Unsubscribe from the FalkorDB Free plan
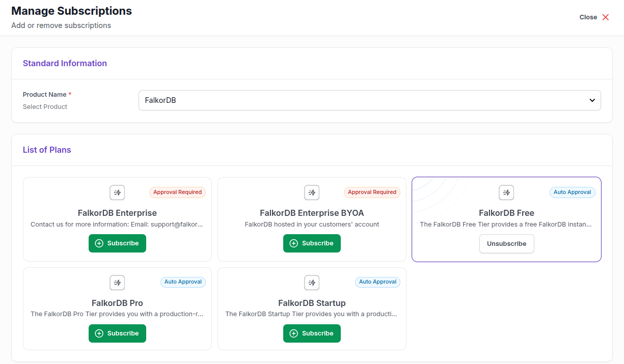 tap(506, 244)
